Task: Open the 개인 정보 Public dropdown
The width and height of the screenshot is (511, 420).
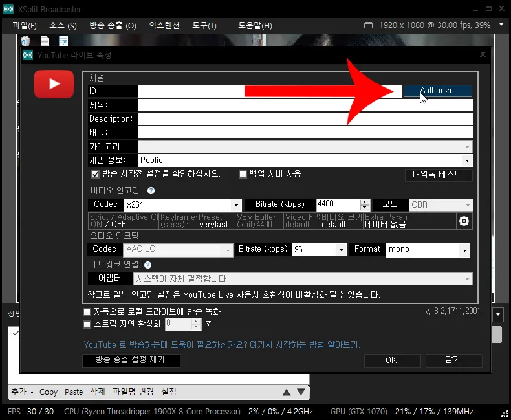Action: pyautogui.click(x=305, y=160)
